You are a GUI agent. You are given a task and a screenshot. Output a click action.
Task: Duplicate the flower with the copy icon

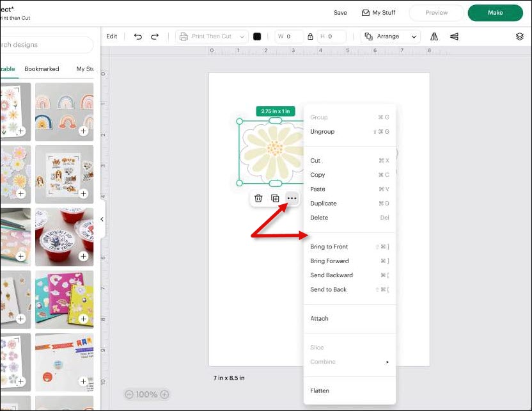[275, 198]
